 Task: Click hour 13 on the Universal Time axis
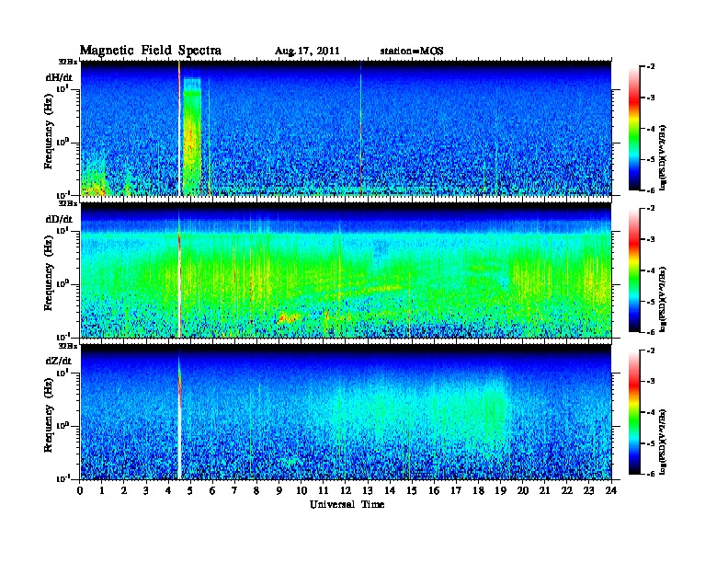[x=368, y=490]
